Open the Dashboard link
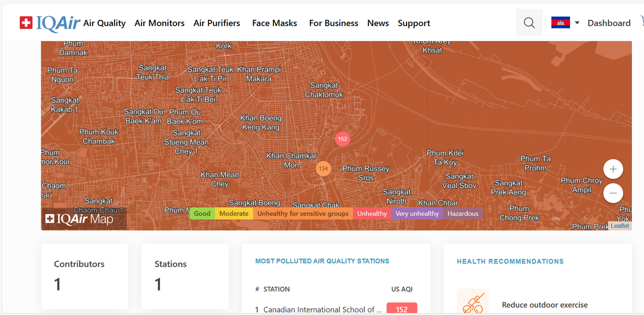644x315 pixels. 609,23
